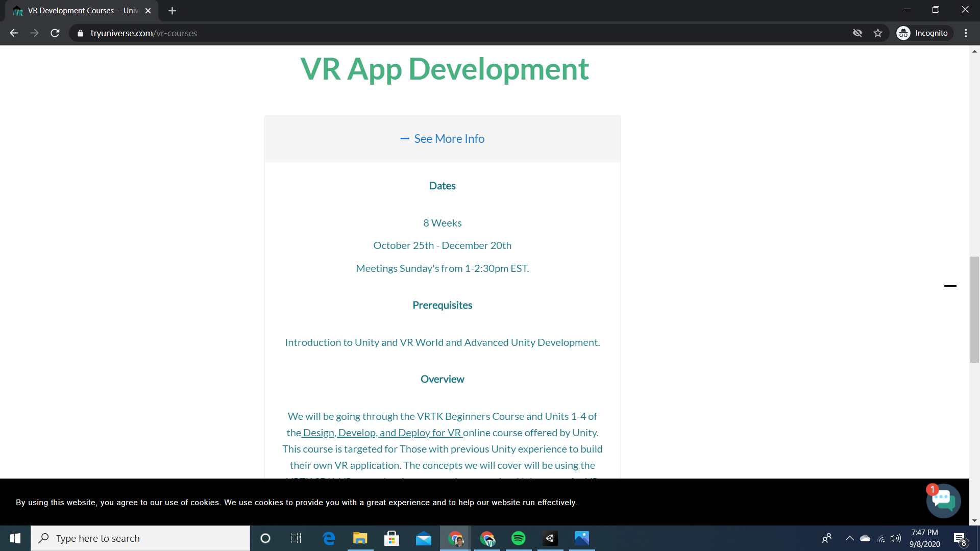Click the minus icon beside See More Info
Screen dimensions: 980x551
pos(404,139)
